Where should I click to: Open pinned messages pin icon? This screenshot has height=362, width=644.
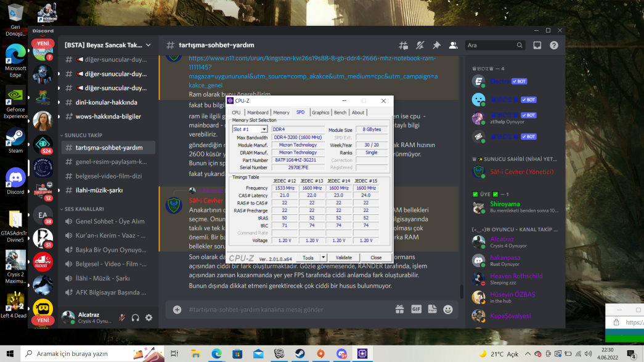pos(436,45)
